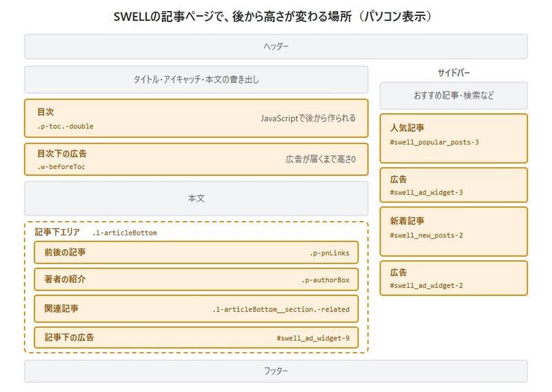
Task: Select the 記事下の広告 label
Action: 69,337
